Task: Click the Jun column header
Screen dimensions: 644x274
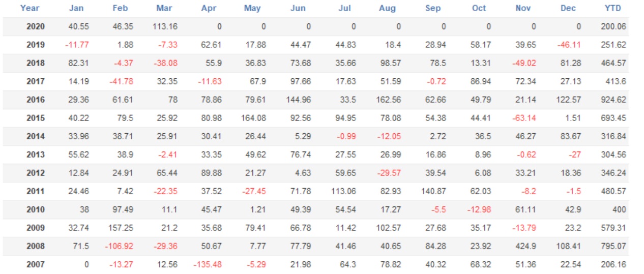Action: [298, 8]
